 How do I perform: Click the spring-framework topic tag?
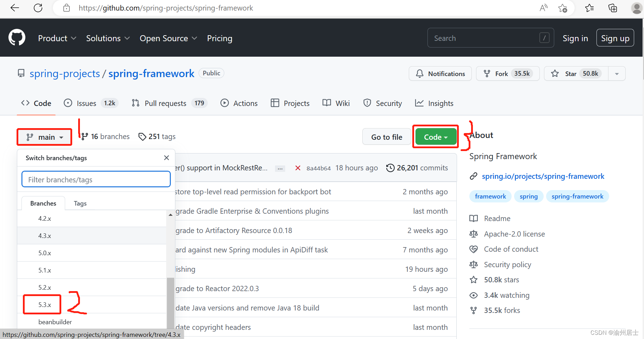pyautogui.click(x=577, y=196)
